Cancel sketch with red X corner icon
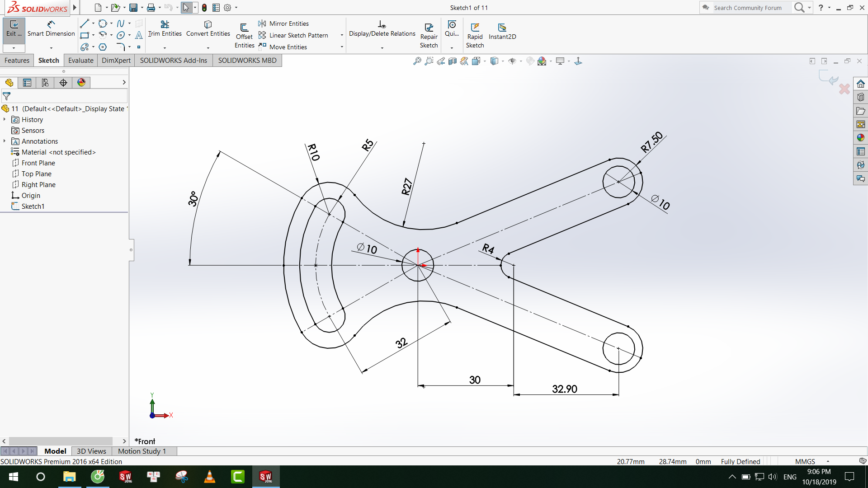868x488 pixels. point(844,89)
